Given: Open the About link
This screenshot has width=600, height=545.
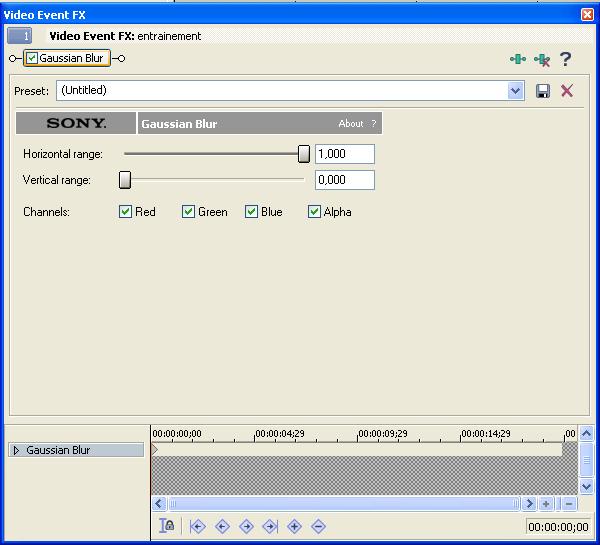Looking at the screenshot, I should 351,124.
